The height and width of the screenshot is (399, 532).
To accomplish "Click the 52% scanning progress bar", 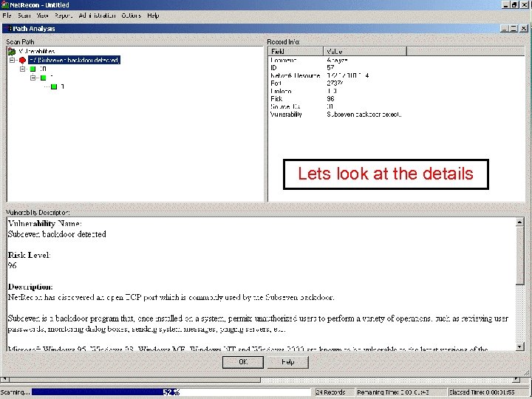I will point(171,392).
